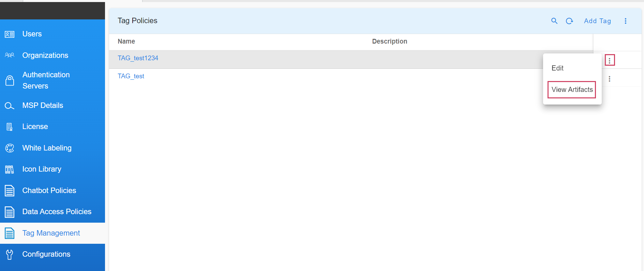This screenshot has height=271, width=644.
Task: Click the Users icon in sidebar
Action: [x=10, y=34]
